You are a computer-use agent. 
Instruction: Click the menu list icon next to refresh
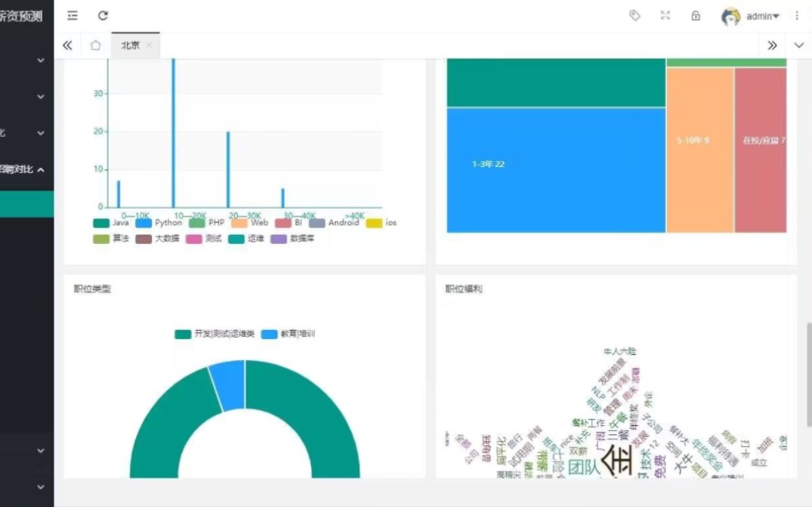tap(72, 15)
